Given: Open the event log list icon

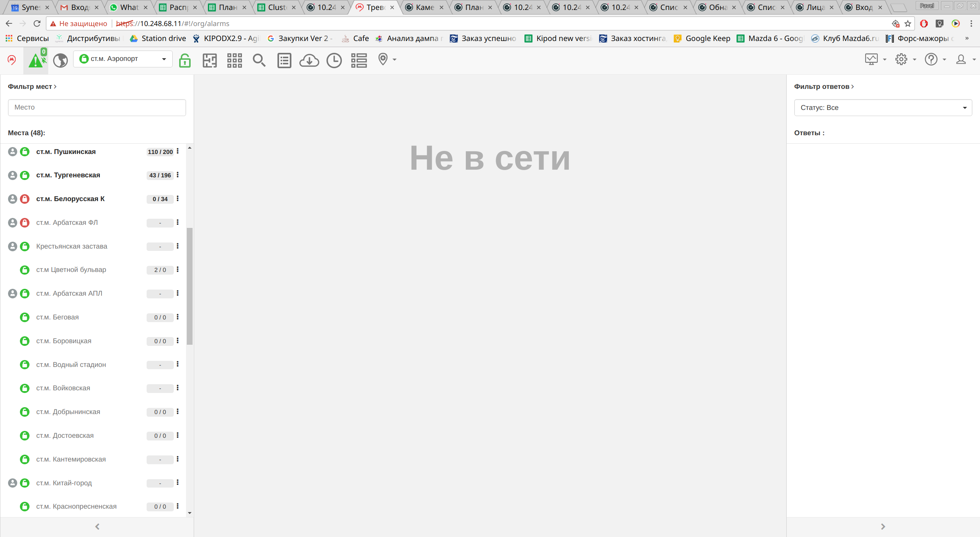Looking at the screenshot, I should point(284,60).
